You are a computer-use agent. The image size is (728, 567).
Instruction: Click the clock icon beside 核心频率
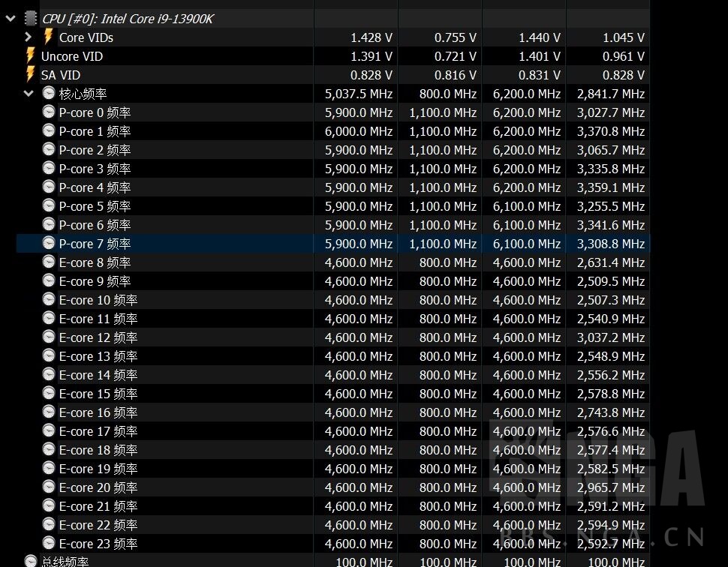[x=49, y=94]
